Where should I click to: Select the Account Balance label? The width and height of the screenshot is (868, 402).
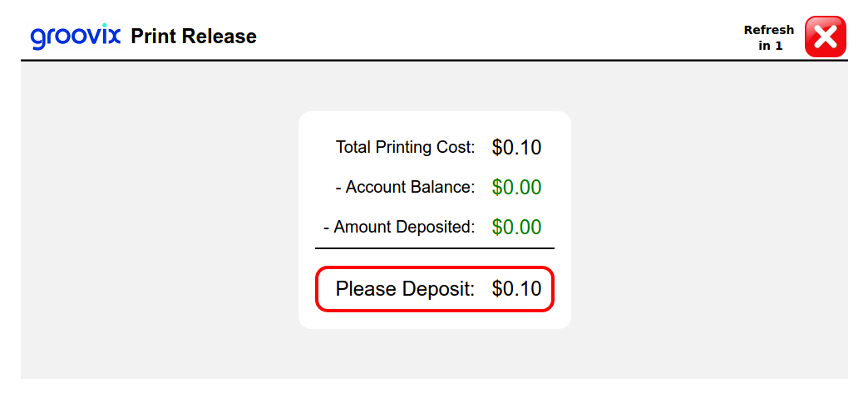click(x=410, y=188)
